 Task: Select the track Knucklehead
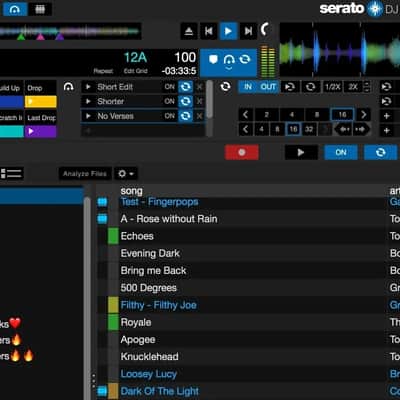[x=149, y=357]
